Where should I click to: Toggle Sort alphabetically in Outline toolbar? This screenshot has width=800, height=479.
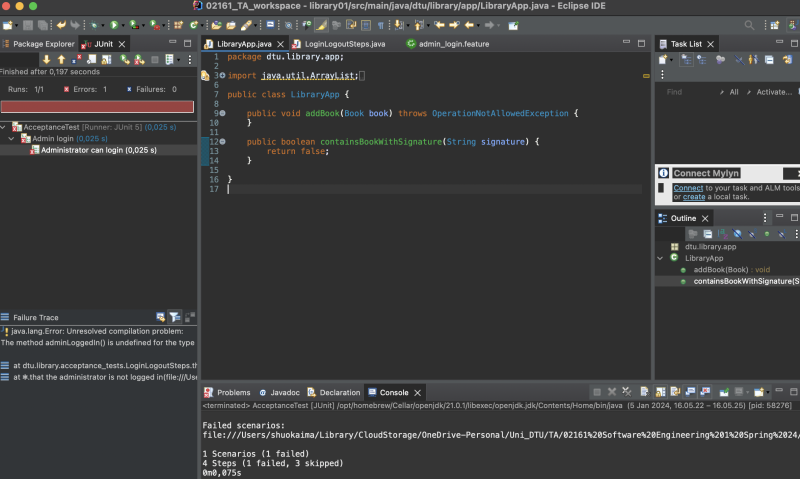coord(722,234)
